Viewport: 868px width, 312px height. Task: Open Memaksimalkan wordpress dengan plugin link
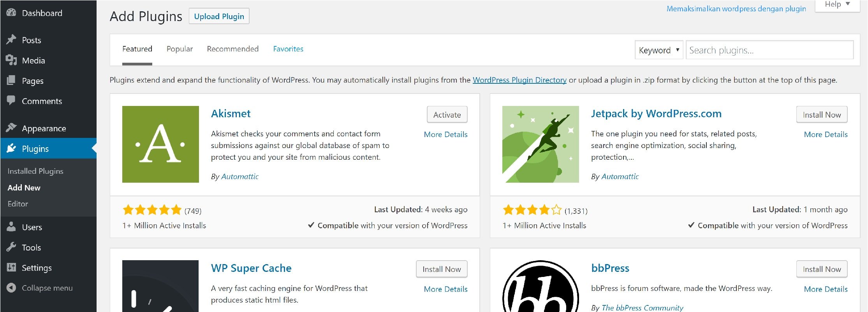point(736,9)
